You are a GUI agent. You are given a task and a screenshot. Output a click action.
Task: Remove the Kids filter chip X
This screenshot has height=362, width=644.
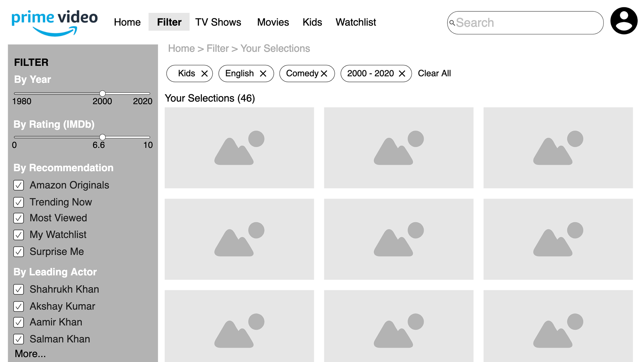point(204,73)
